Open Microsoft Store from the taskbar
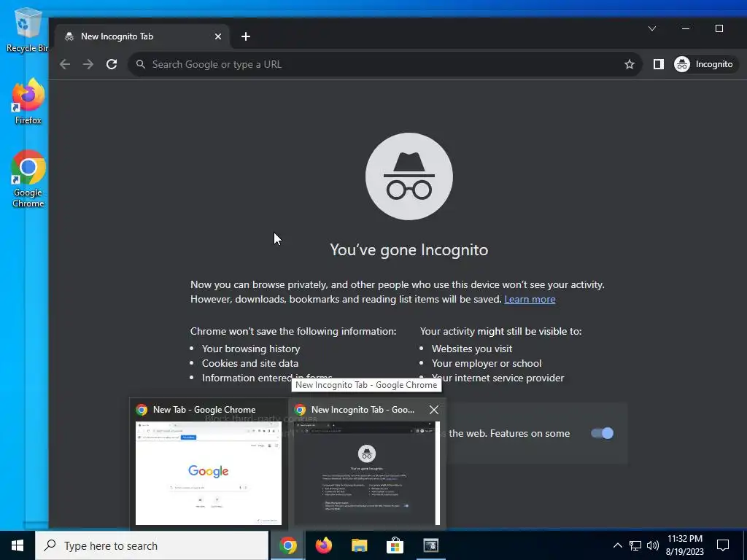This screenshot has height=560, width=747. 395,545
